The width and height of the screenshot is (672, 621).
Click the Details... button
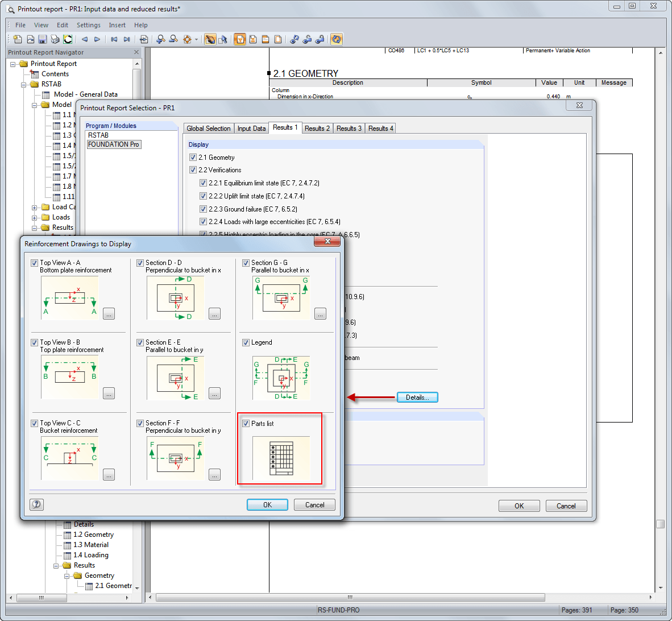[417, 398]
